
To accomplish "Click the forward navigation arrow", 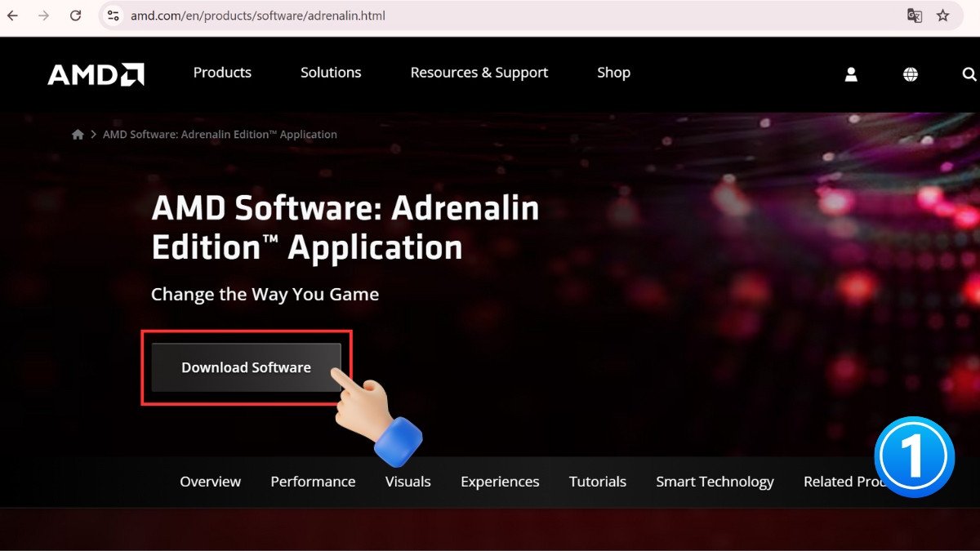I will coord(42,15).
